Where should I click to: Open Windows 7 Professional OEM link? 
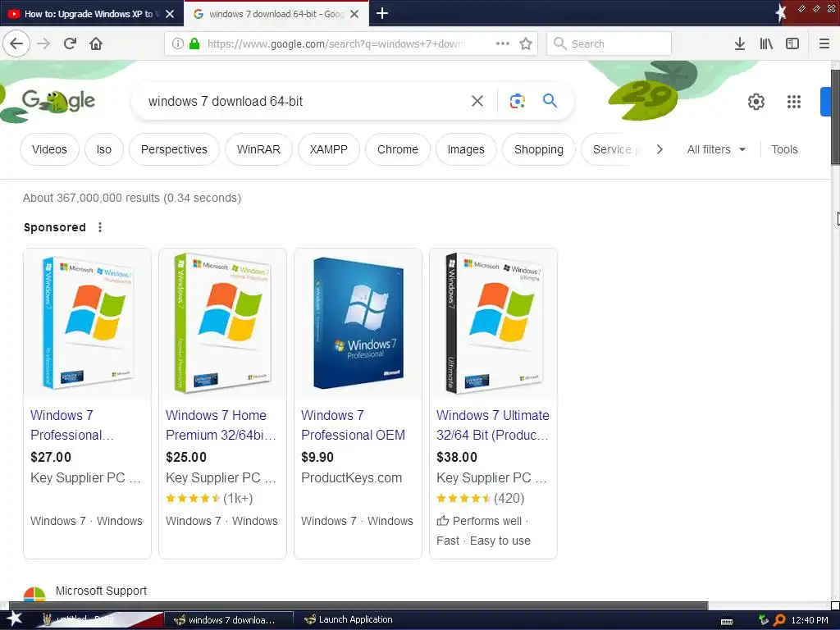pos(353,425)
